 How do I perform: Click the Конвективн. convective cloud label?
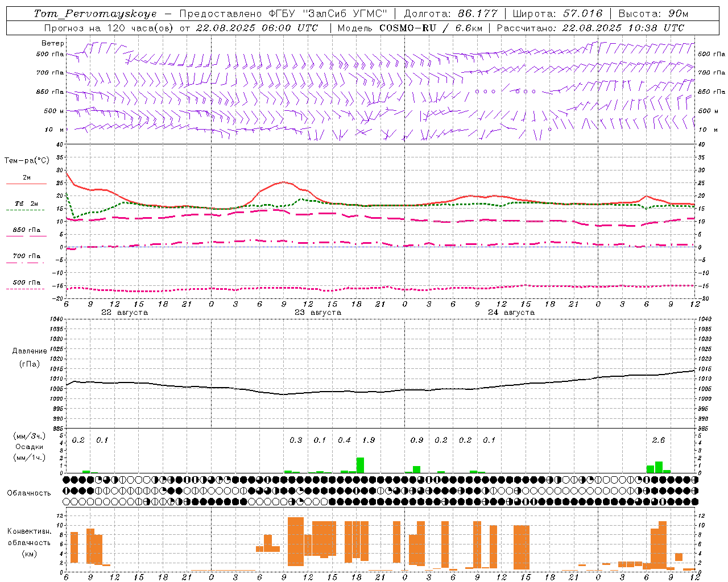point(30,531)
